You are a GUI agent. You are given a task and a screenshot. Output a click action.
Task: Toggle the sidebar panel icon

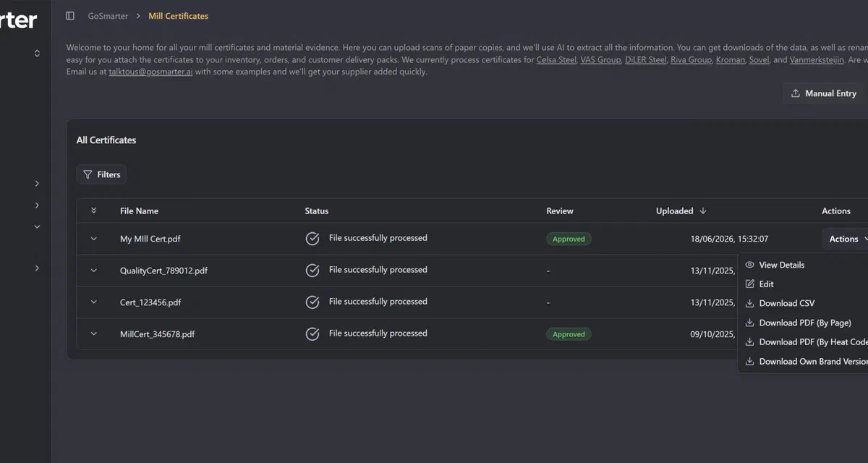pyautogui.click(x=70, y=16)
